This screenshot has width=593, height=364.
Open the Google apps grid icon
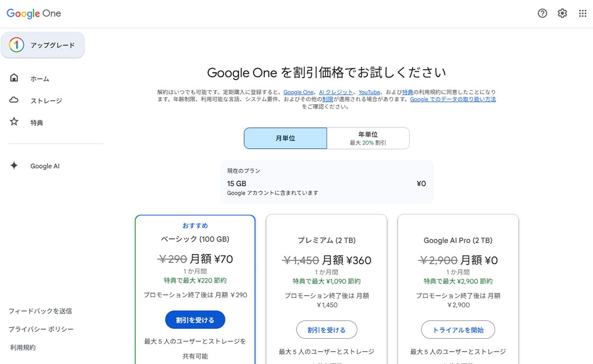pos(583,13)
